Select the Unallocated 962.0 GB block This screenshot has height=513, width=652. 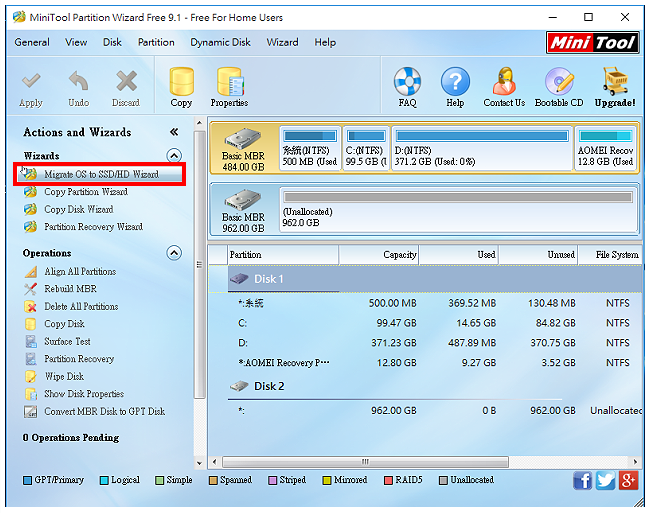(x=459, y=210)
